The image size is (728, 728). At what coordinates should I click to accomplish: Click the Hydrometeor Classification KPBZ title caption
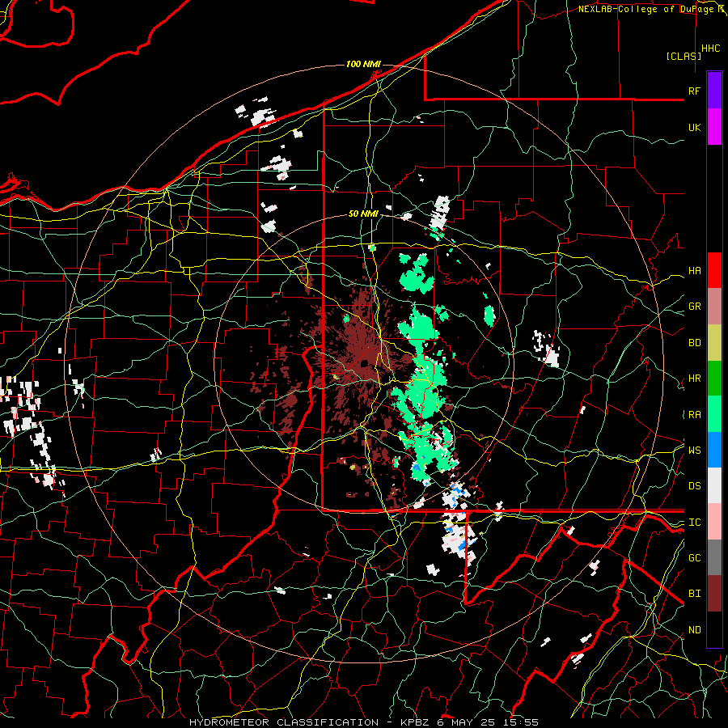point(363,722)
